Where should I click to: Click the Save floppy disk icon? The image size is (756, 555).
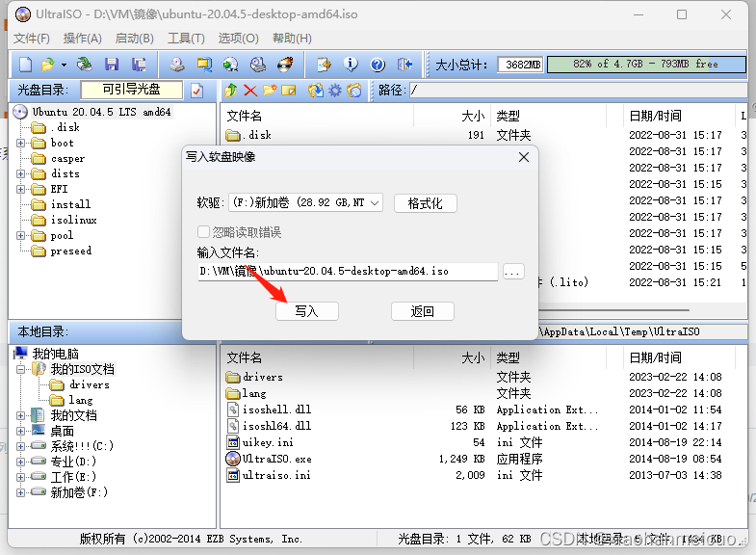coord(112,65)
